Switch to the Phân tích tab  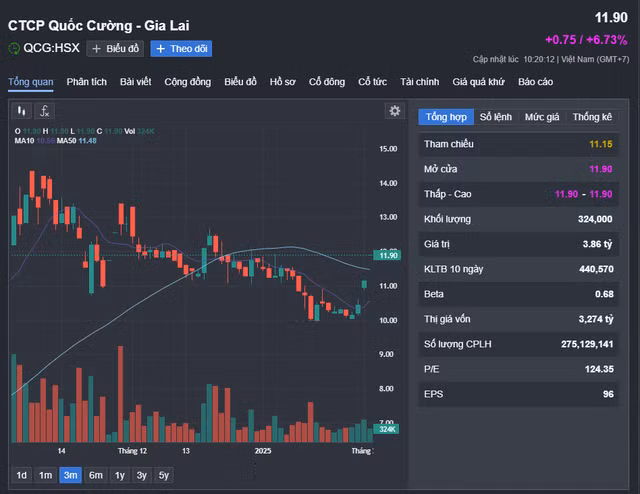pyautogui.click(x=87, y=81)
